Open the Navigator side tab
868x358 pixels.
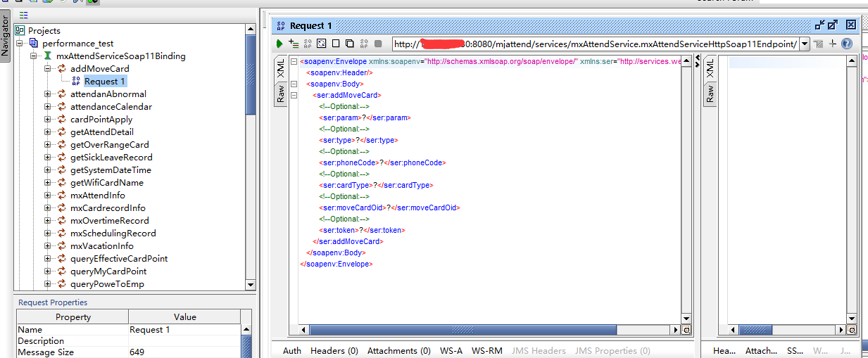5,37
